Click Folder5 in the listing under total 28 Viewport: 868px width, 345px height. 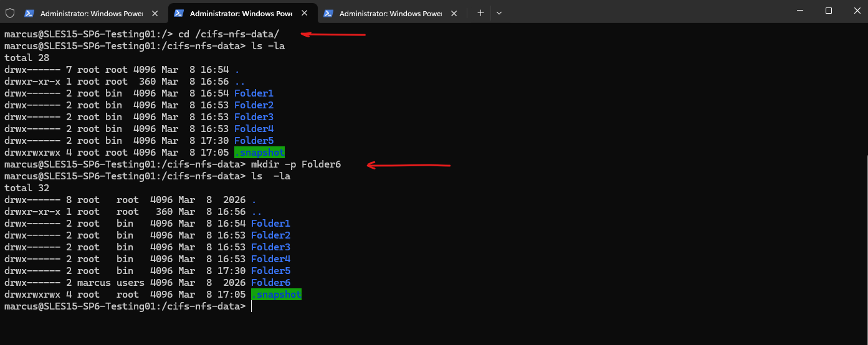click(x=254, y=141)
